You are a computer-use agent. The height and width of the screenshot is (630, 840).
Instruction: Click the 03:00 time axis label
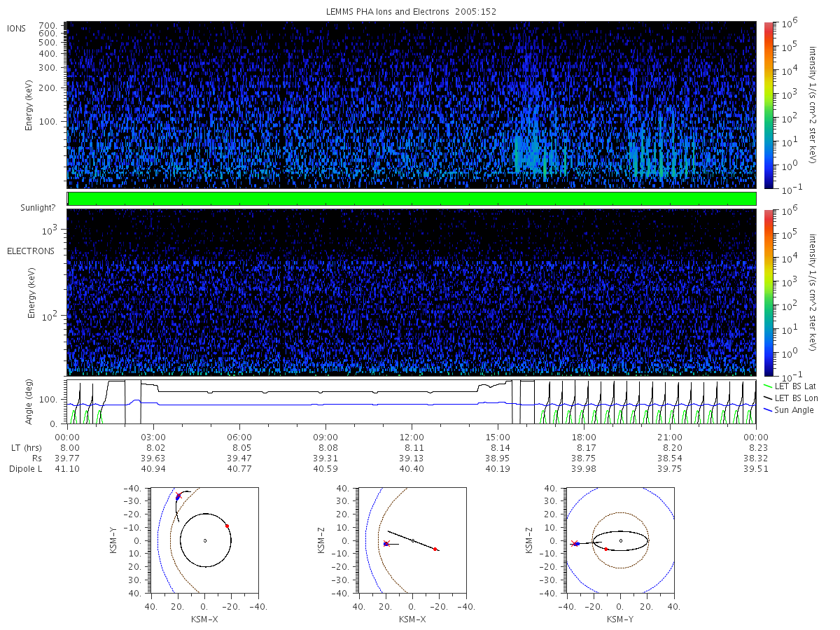coord(153,437)
